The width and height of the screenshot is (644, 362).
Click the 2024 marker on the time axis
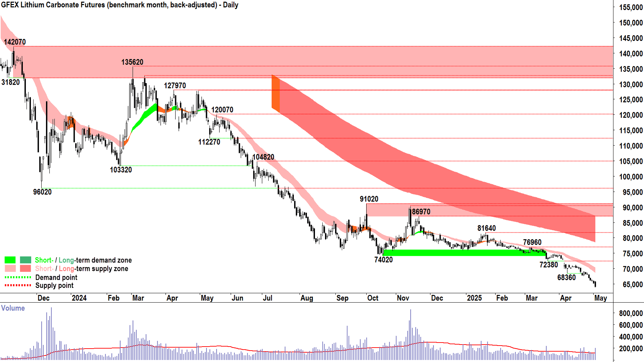[x=79, y=298]
